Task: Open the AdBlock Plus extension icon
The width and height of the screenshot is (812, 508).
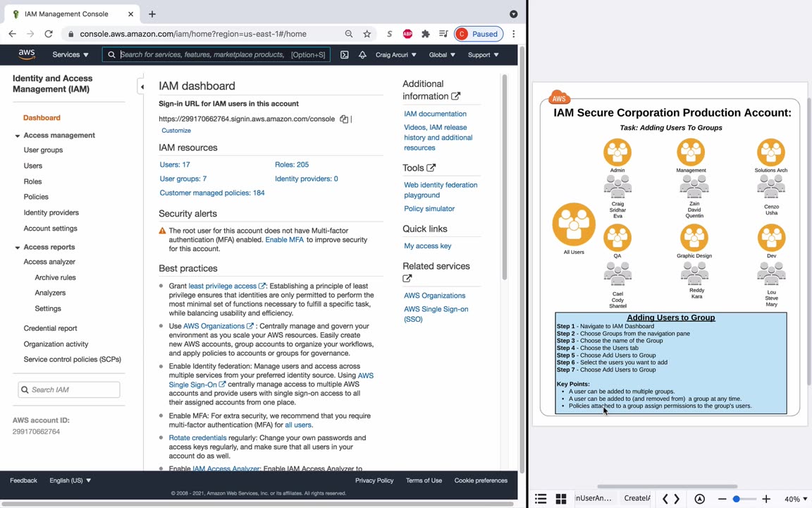Action: (x=407, y=34)
